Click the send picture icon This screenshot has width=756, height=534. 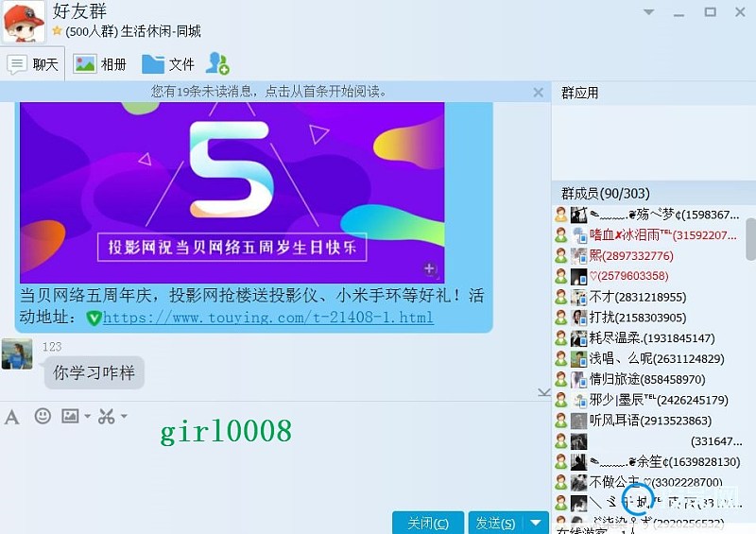pyautogui.click(x=70, y=416)
